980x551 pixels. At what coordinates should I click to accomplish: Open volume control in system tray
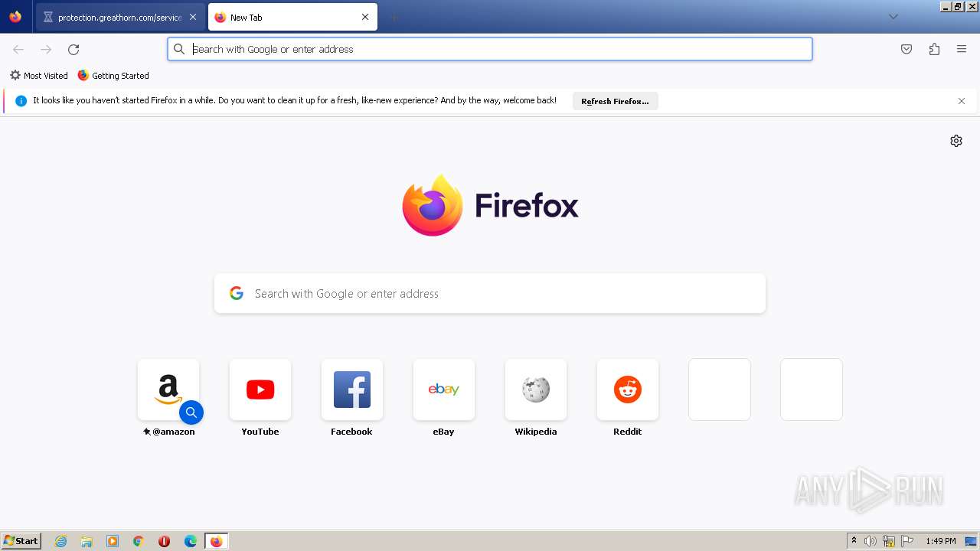point(871,541)
